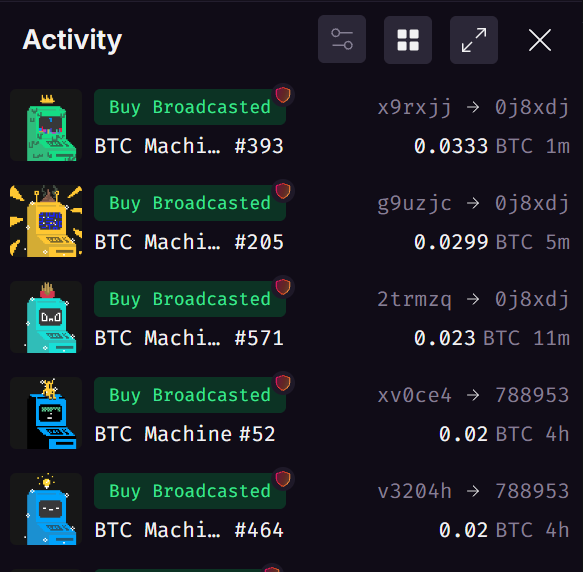Image resolution: width=583 pixels, height=572 pixels.
Task: Click Buy Broadcasted badge for #52
Action: point(190,395)
